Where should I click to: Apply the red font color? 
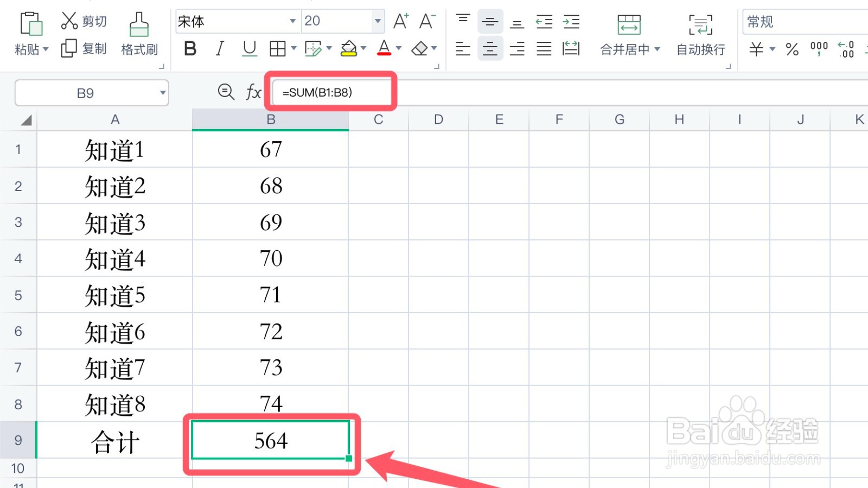384,48
